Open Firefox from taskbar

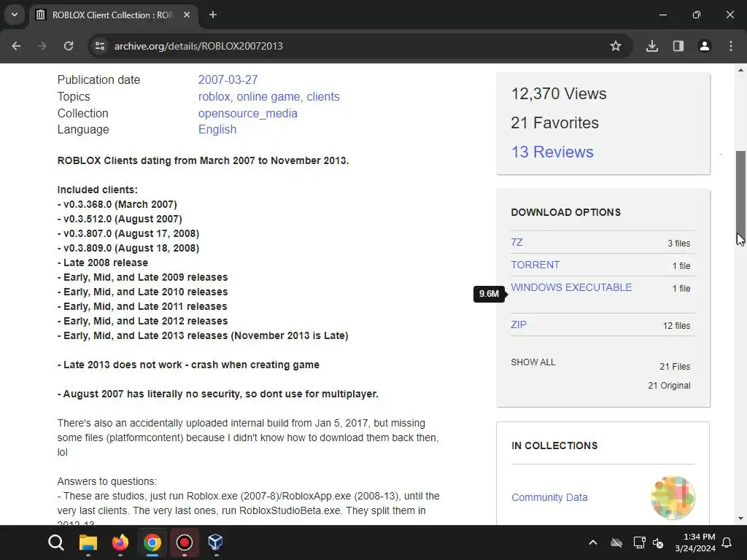pos(120,542)
